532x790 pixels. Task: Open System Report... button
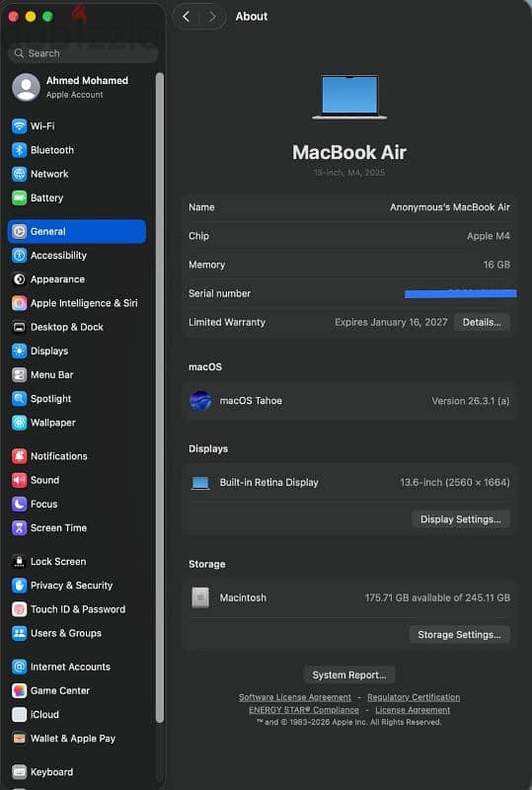349,675
